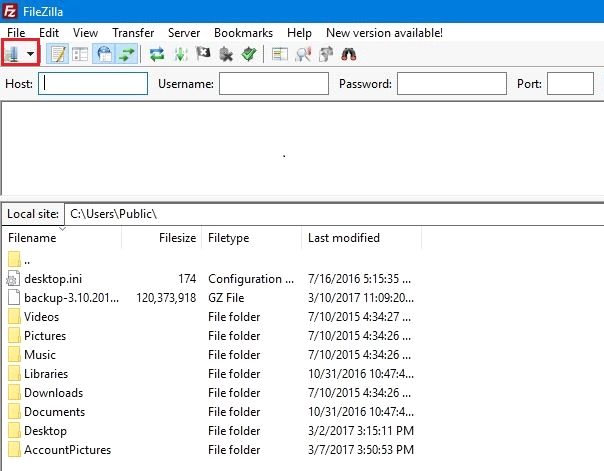Toggle the local directory tree view
This screenshot has width=604, height=471.
(x=80, y=54)
